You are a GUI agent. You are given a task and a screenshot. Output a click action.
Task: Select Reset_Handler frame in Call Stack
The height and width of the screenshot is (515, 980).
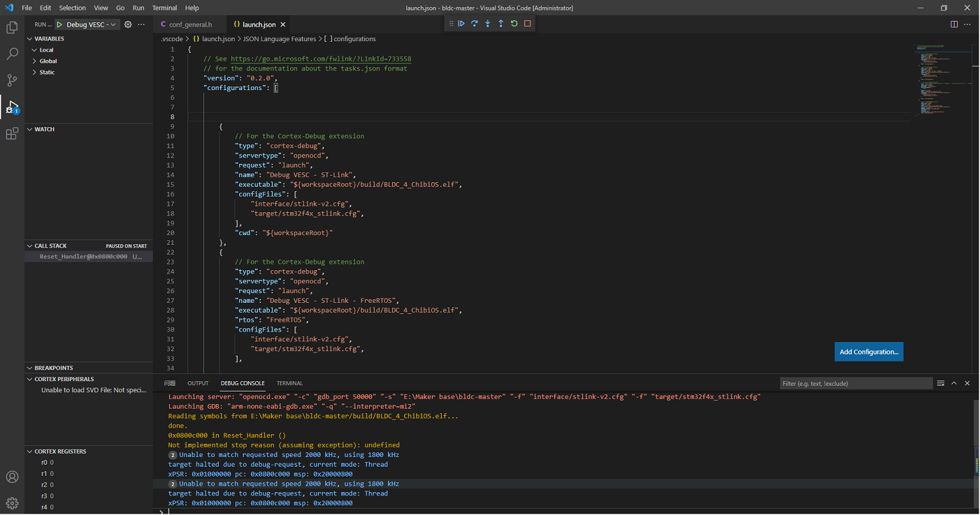89,256
